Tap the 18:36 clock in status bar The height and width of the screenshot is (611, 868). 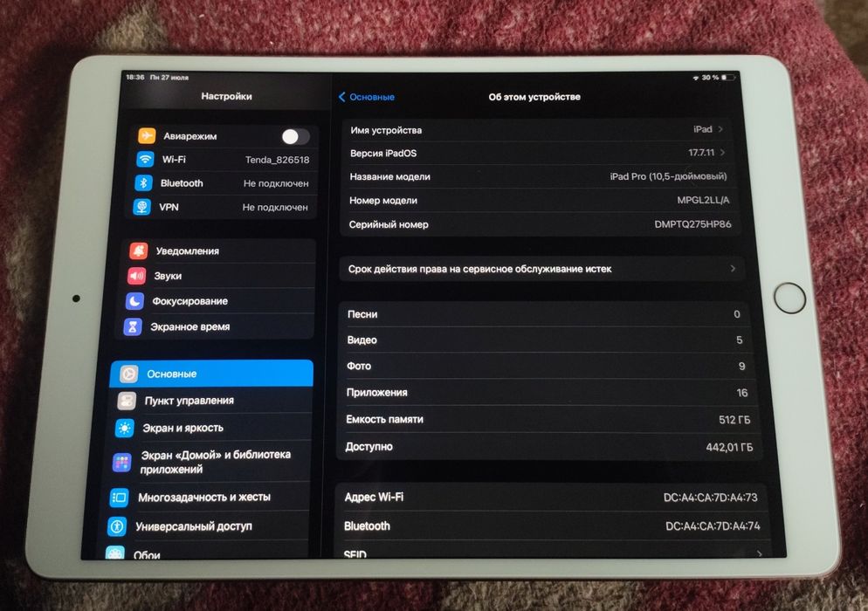(x=134, y=77)
